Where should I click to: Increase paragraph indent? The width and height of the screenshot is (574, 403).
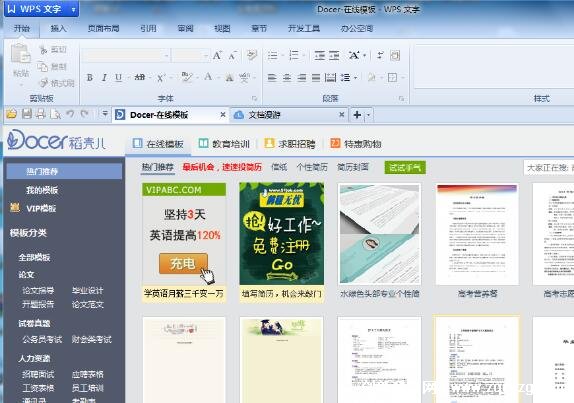pos(334,56)
